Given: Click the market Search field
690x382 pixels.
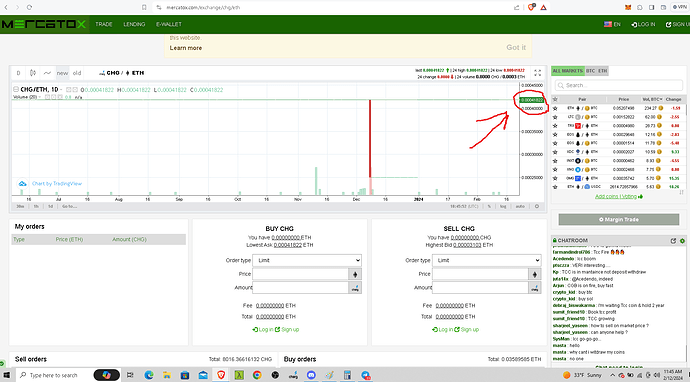Looking at the screenshot, I should 619,85.
